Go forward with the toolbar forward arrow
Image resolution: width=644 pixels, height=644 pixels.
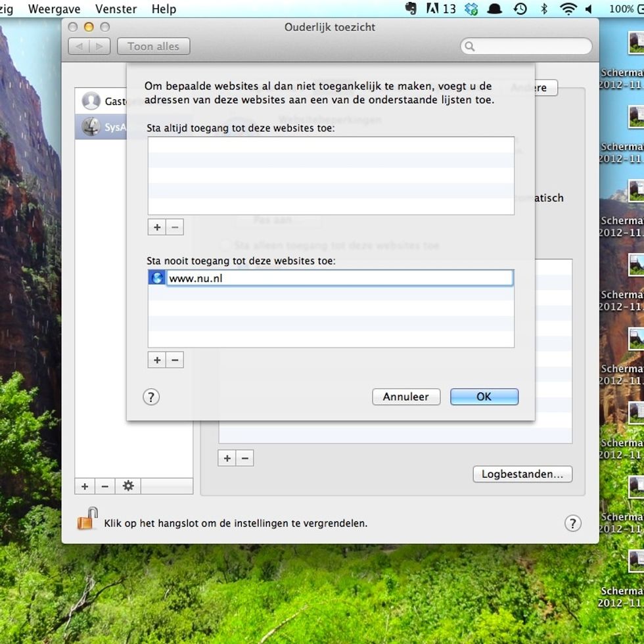(x=100, y=47)
